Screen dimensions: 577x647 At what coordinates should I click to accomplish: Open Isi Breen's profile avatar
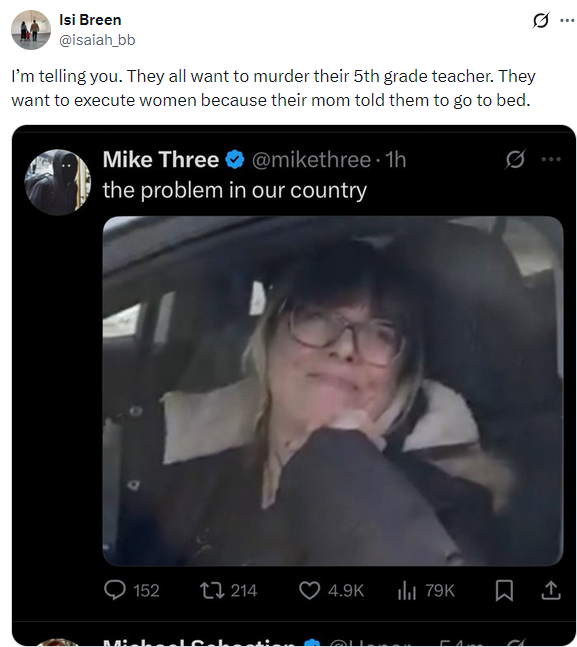[31, 30]
